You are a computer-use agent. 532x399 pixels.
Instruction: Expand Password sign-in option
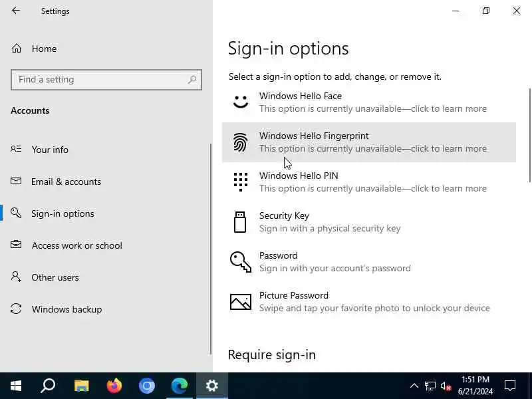pyautogui.click(x=369, y=262)
